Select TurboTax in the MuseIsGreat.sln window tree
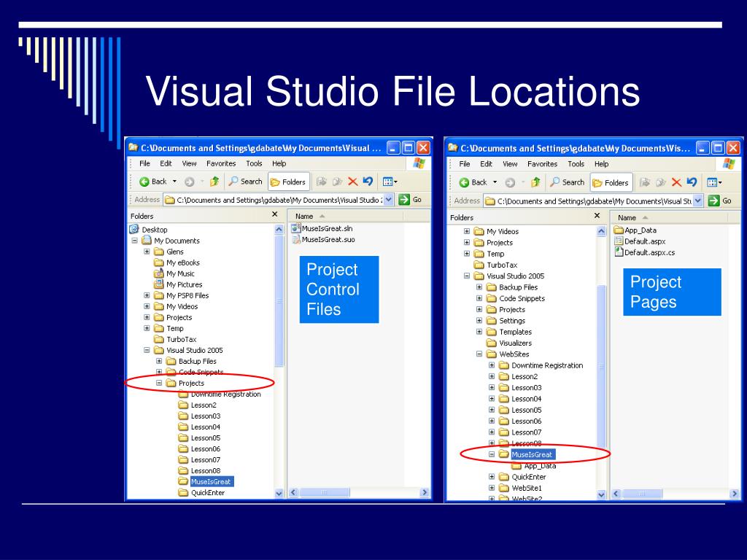This screenshot has height=560, width=747. point(182,339)
